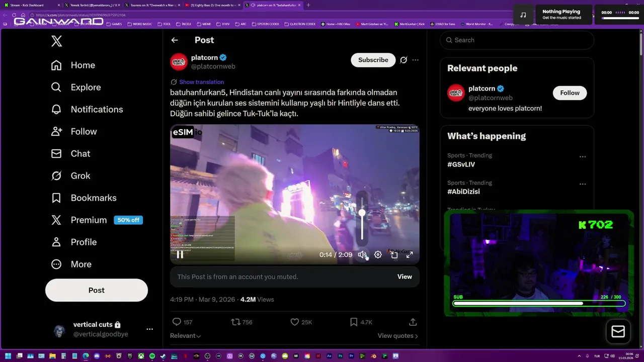Click Subscribe button on platcorn post
644x362 pixels.
click(373, 60)
